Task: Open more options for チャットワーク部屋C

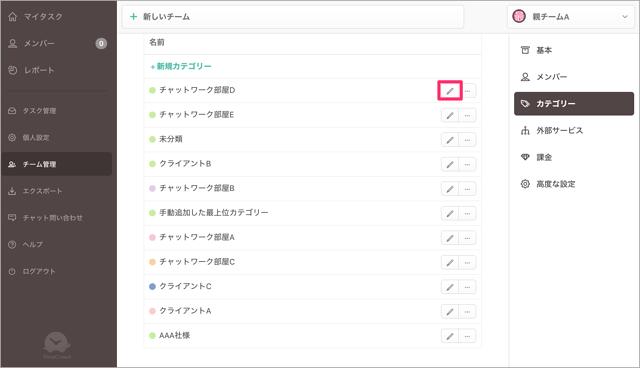Action: pyautogui.click(x=467, y=262)
